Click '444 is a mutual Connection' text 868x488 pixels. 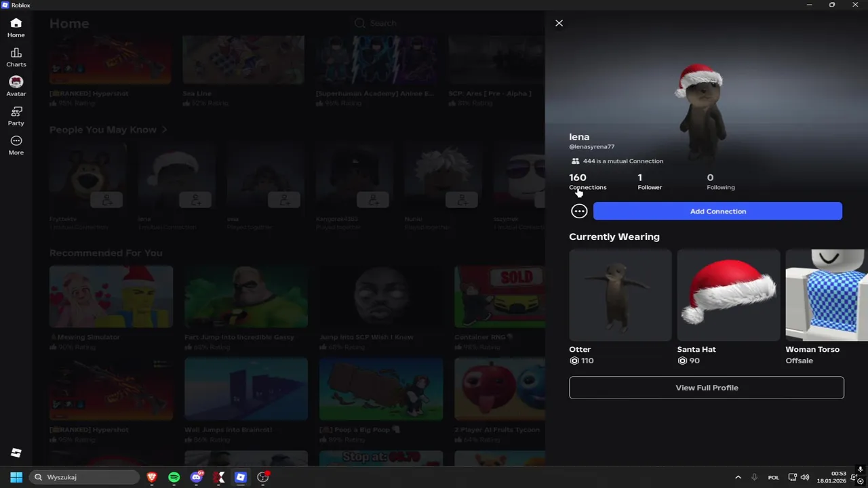click(623, 161)
